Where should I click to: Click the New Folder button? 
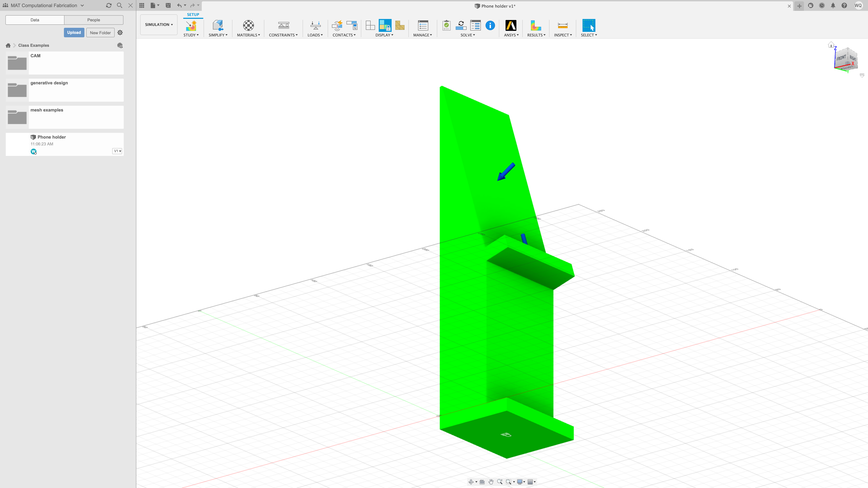point(100,33)
